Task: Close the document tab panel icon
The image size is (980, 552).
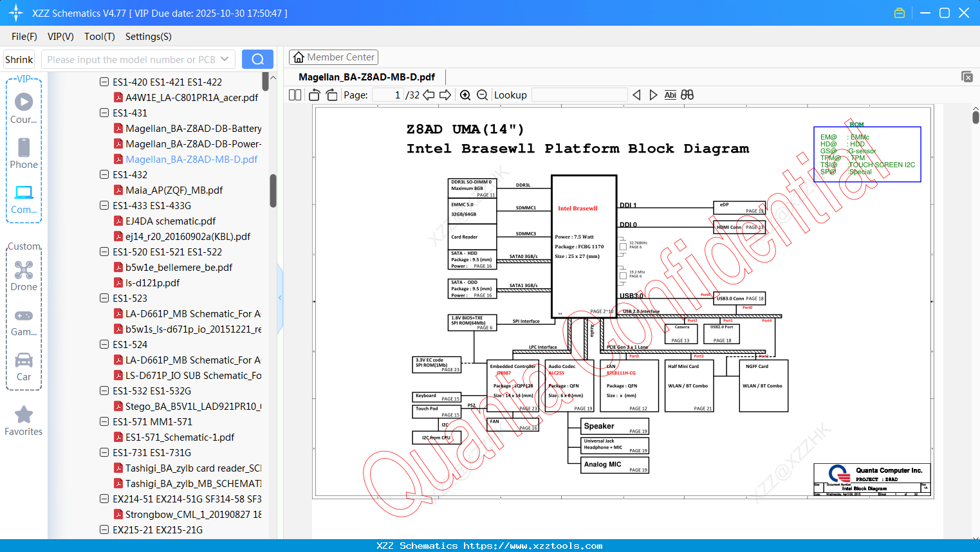Action: [x=967, y=77]
